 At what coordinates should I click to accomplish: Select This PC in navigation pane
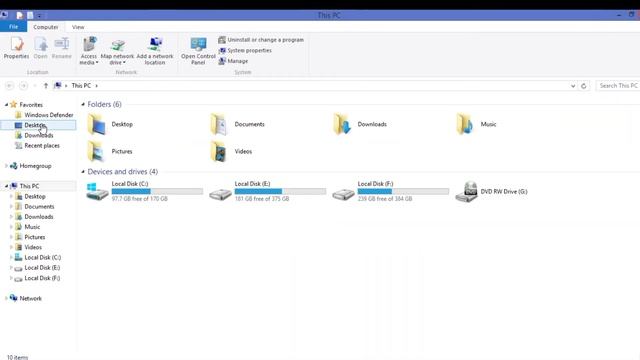(x=29, y=186)
